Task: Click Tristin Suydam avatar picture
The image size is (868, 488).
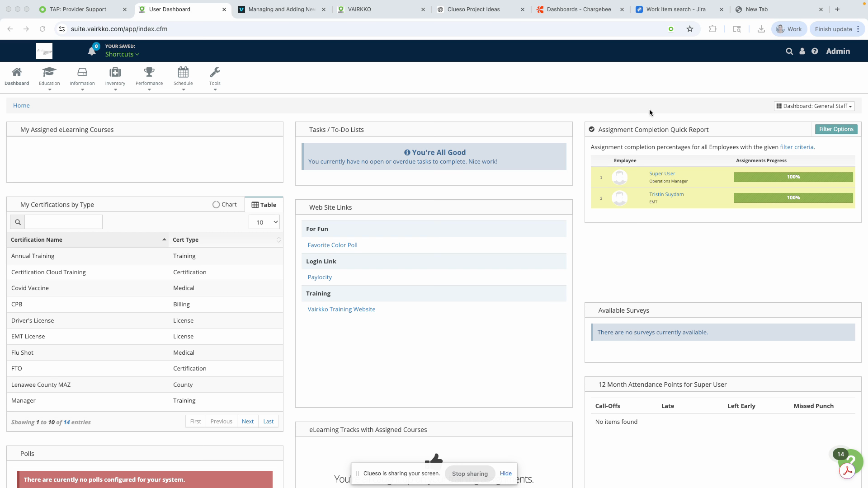Action: coord(619,198)
